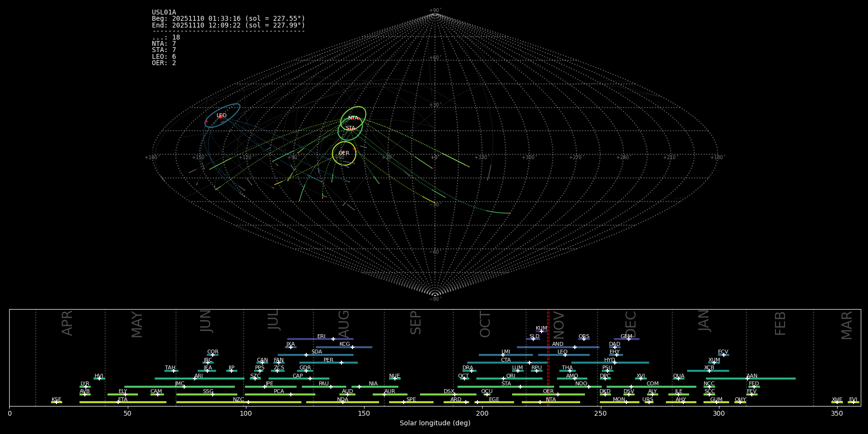Click the +90° north pole label
Image resolution: width=868 pixels, height=434 pixels.
pos(435,11)
